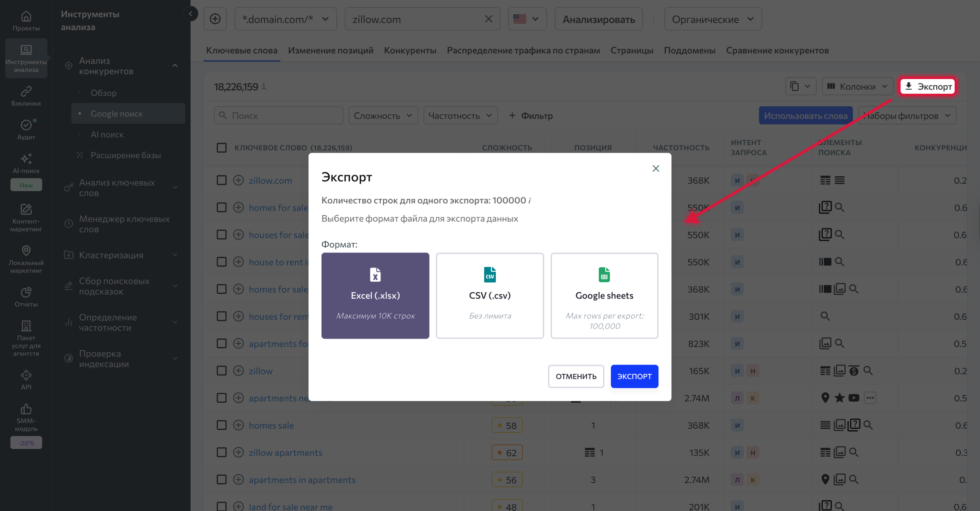Select the Google sheets export format
Viewport: 980px width, 511px height.
(x=604, y=296)
